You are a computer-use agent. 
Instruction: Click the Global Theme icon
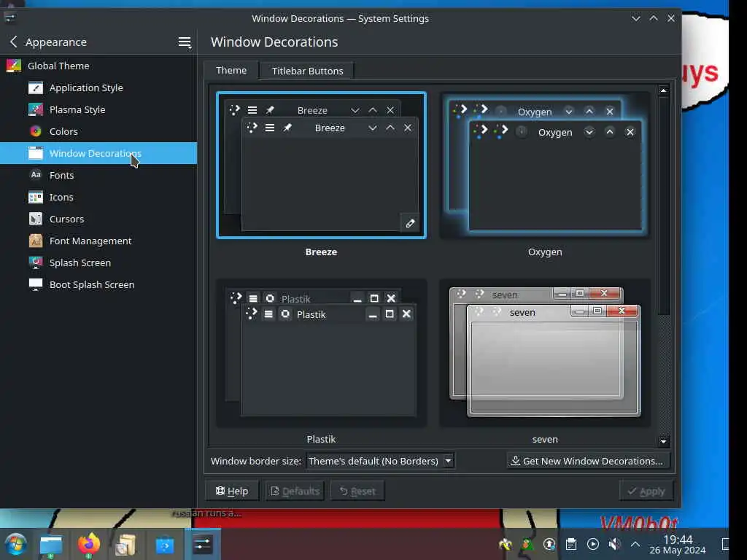[14, 66]
